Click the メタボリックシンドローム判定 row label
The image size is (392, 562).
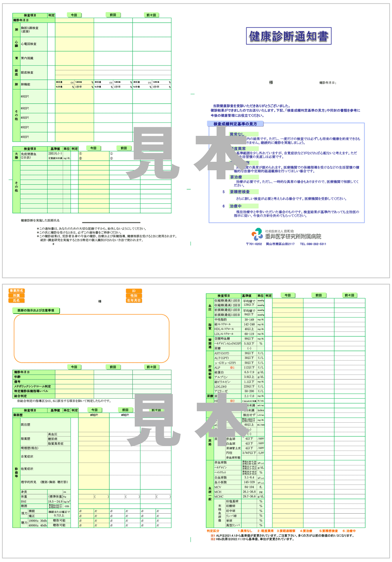coord(33,387)
